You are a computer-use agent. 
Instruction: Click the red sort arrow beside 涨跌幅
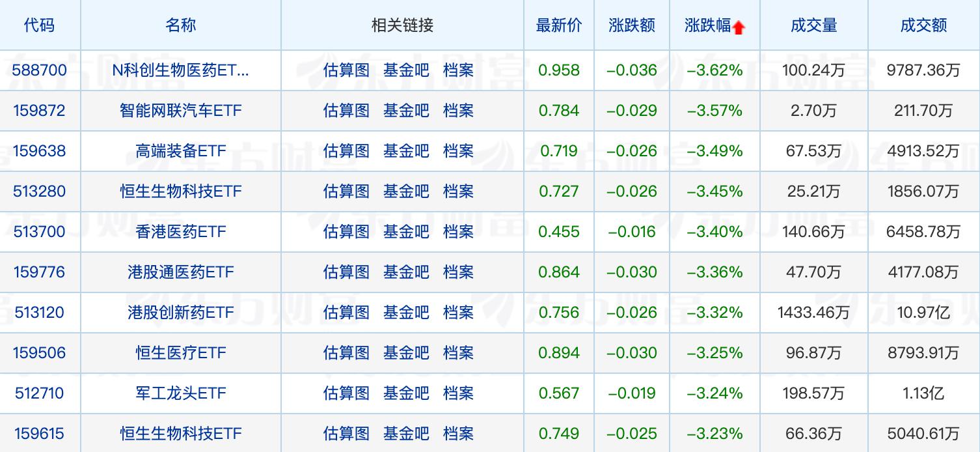[739, 27]
